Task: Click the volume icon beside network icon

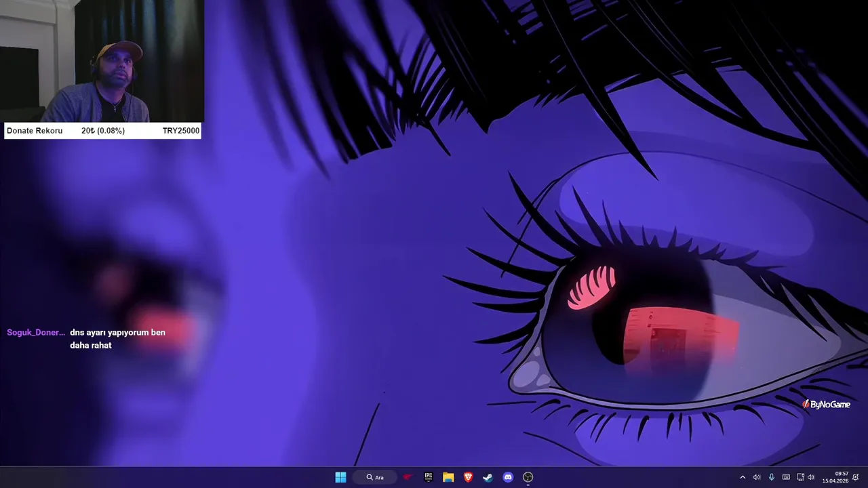Action: (811, 477)
